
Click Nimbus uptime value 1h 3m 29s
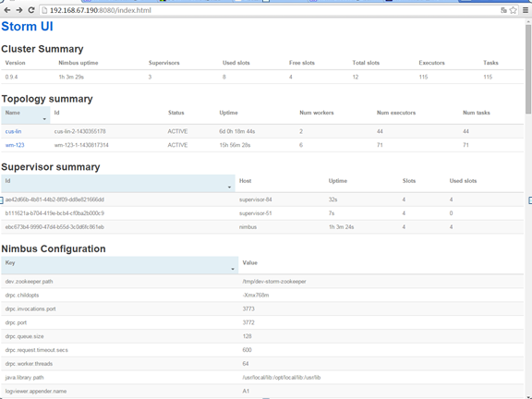[x=71, y=77]
